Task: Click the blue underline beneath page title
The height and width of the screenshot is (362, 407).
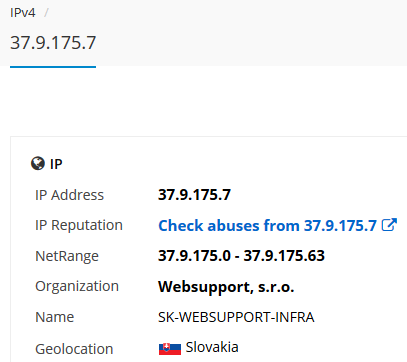Action: pyautogui.click(x=53, y=67)
